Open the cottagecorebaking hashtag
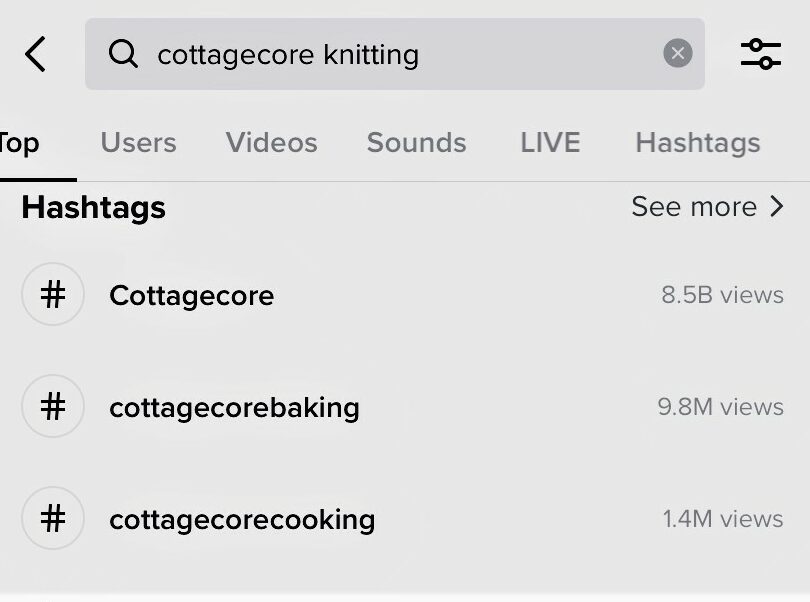Screen dimensions: 810x602 click(x=234, y=407)
